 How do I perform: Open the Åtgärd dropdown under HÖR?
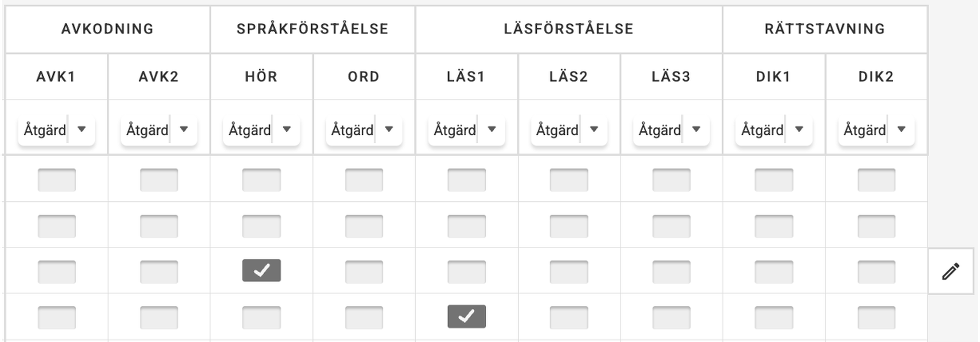(x=261, y=130)
